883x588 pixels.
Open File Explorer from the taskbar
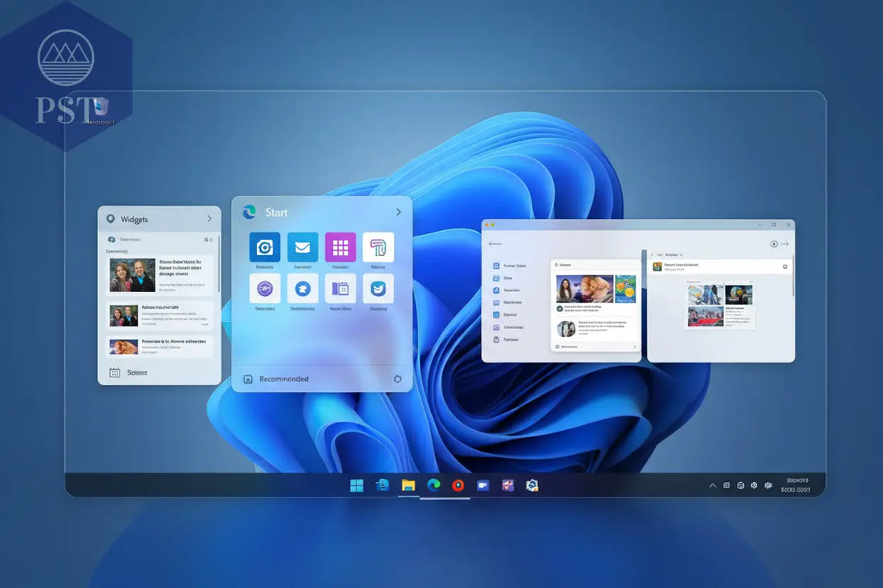[x=409, y=485]
